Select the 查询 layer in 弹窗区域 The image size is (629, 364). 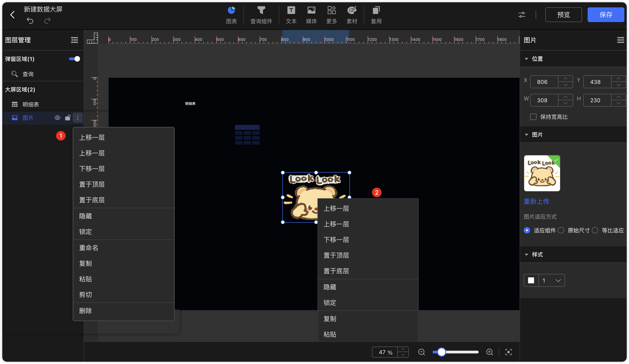pos(43,74)
